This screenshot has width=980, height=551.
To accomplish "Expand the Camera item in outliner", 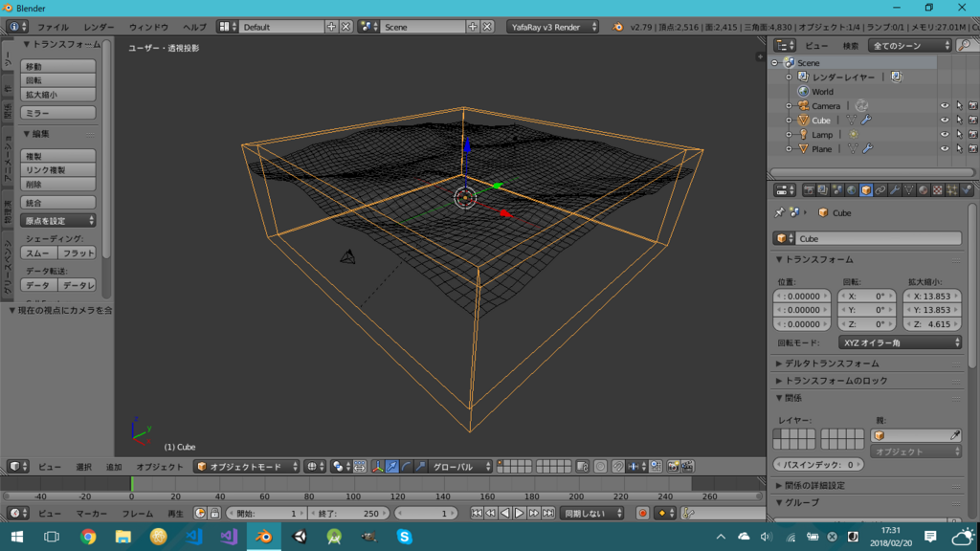I will click(x=789, y=105).
